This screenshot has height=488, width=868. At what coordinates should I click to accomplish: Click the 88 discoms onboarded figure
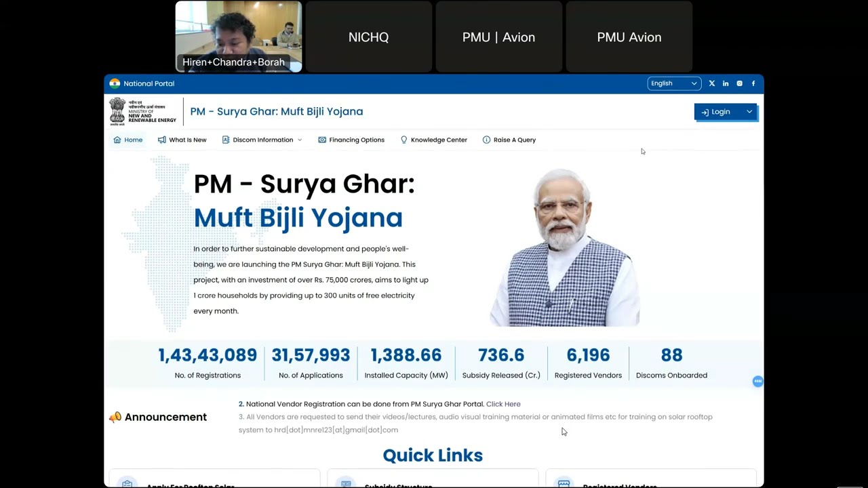[x=671, y=355]
